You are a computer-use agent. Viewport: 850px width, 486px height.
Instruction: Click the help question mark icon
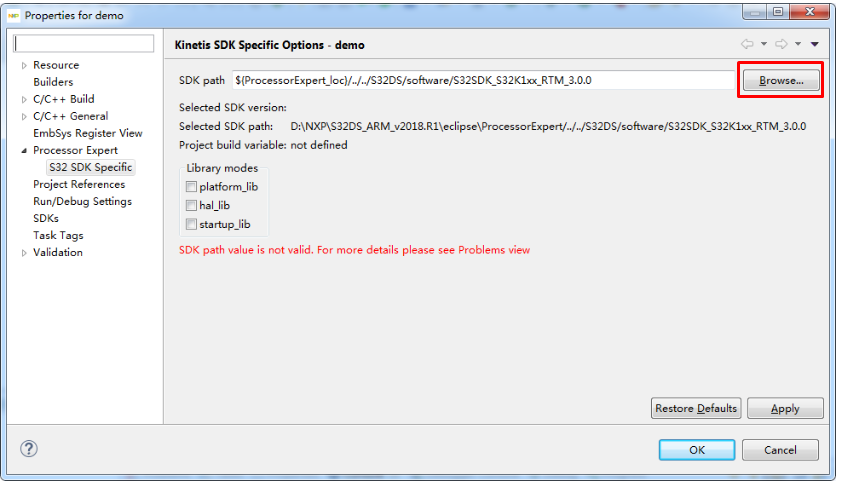(x=29, y=449)
